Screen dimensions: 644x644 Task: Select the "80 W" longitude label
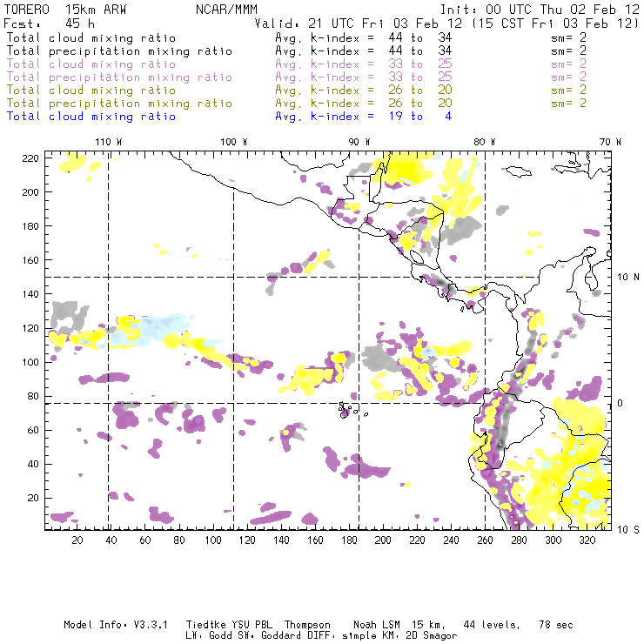(x=484, y=142)
